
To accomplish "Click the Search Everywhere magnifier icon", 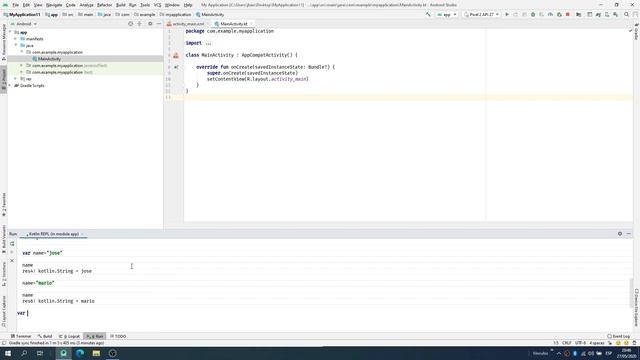I will 627,14.
